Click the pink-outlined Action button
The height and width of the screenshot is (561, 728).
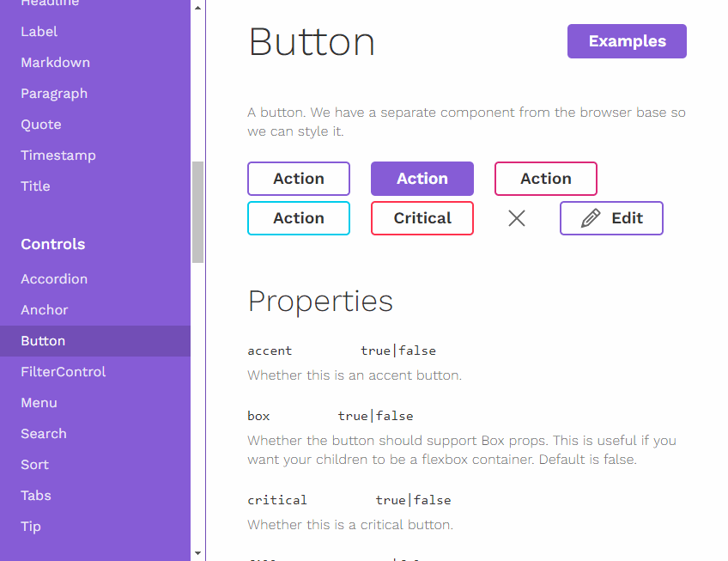545,179
